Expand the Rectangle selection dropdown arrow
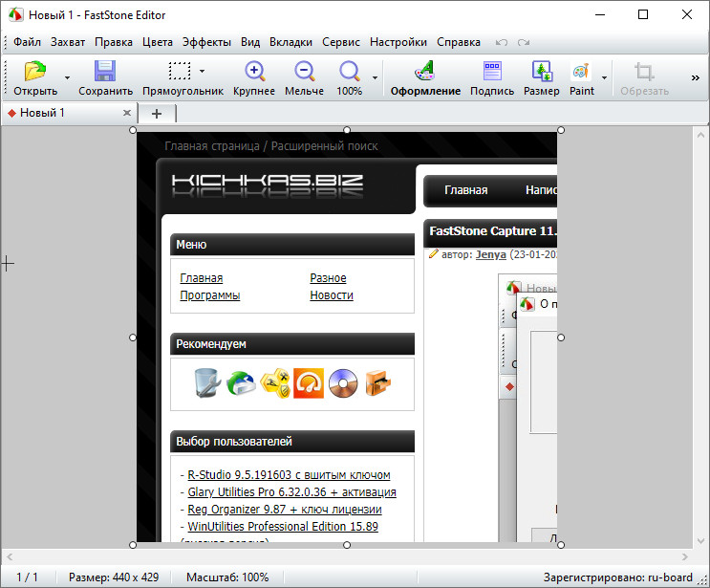Image resolution: width=710 pixels, height=588 pixels. (x=203, y=71)
